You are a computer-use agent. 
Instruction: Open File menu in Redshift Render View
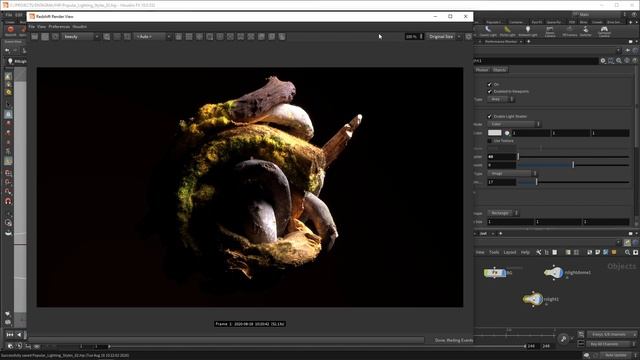[x=31, y=27]
